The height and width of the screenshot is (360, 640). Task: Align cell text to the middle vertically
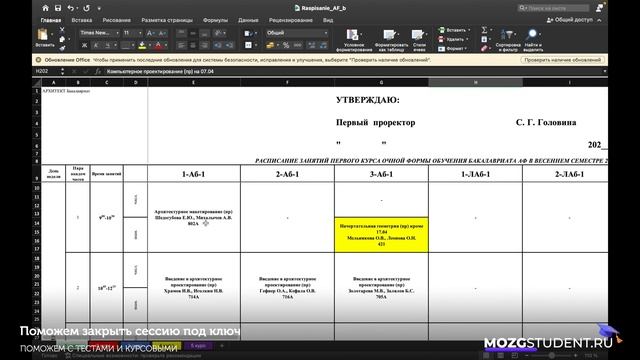(193, 33)
